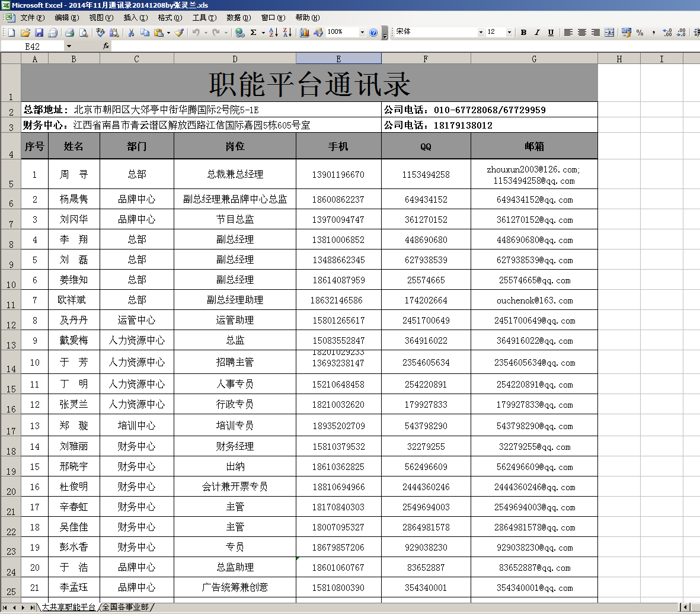700x614 pixels.
Task: Apply comma style formatting
Action: (x=654, y=32)
